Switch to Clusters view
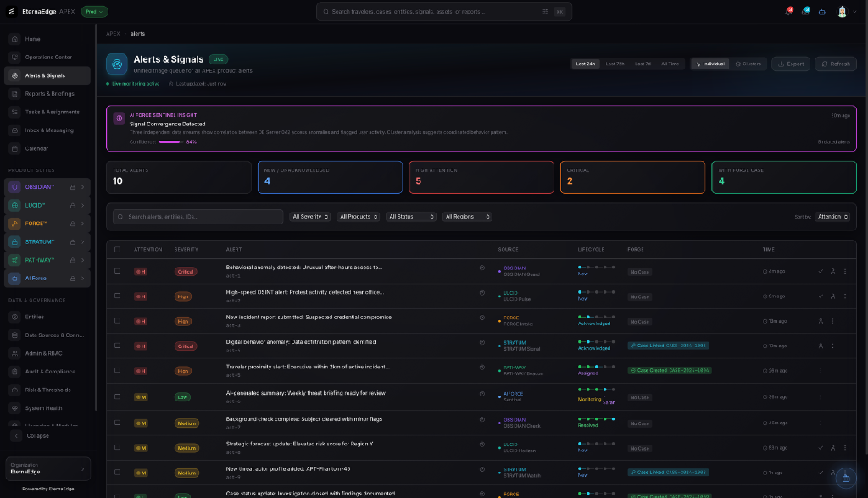Viewport: 868px width, 498px height. [x=748, y=64]
